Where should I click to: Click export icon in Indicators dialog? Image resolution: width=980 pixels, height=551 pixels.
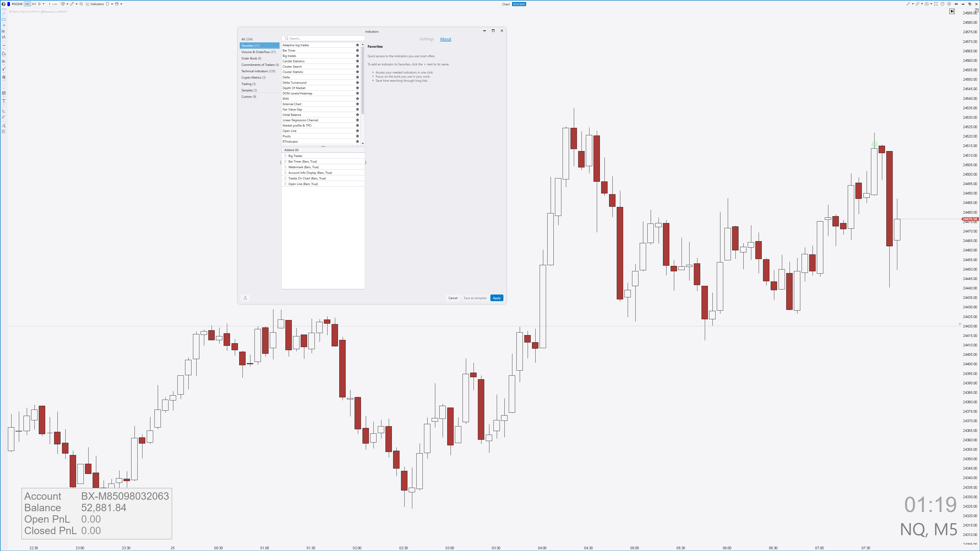coord(245,298)
